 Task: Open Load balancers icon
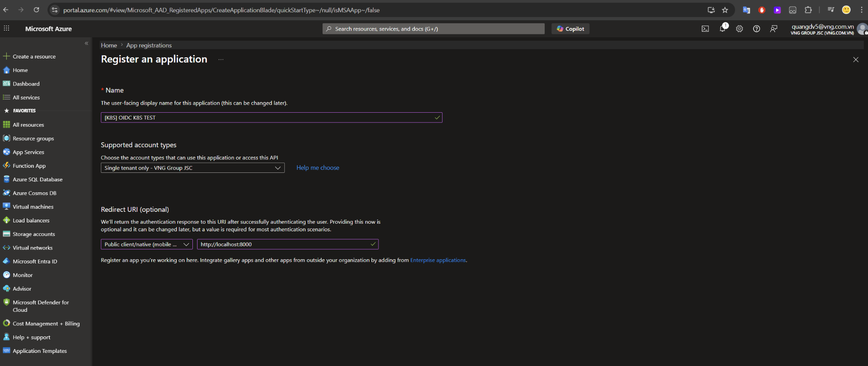(x=6, y=220)
